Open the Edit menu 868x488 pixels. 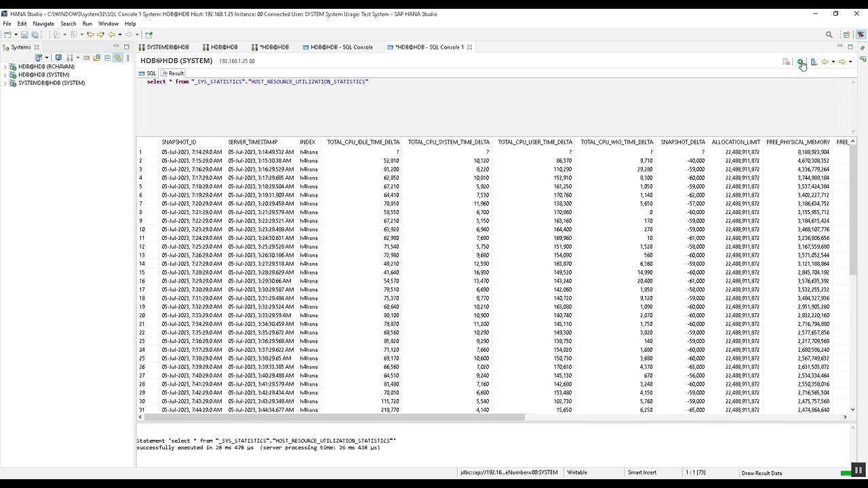click(22, 24)
